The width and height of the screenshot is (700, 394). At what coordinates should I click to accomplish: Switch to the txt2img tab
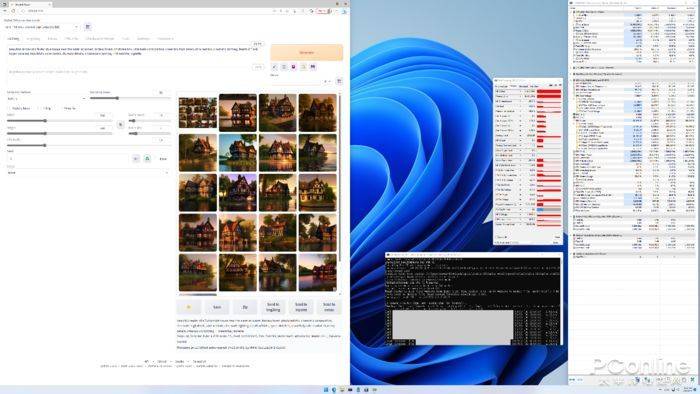pos(13,39)
